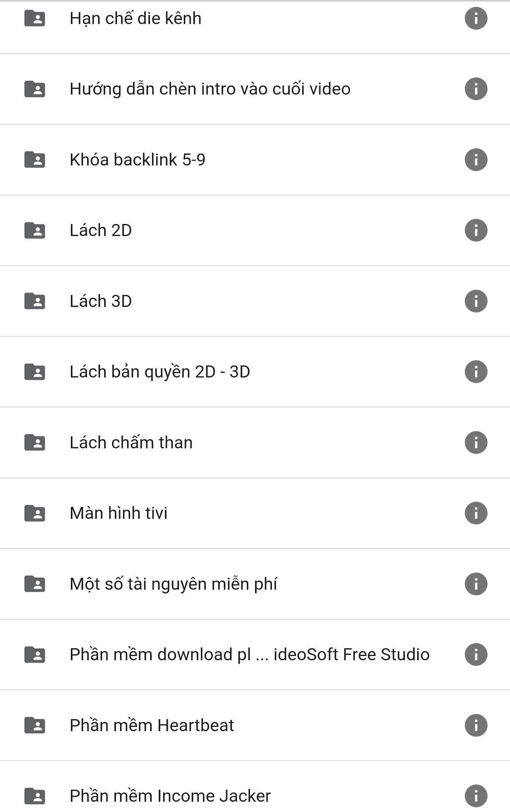
Task: Click the folder icon of Một số tài nguyên miễn phí
Action: point(35,584)
